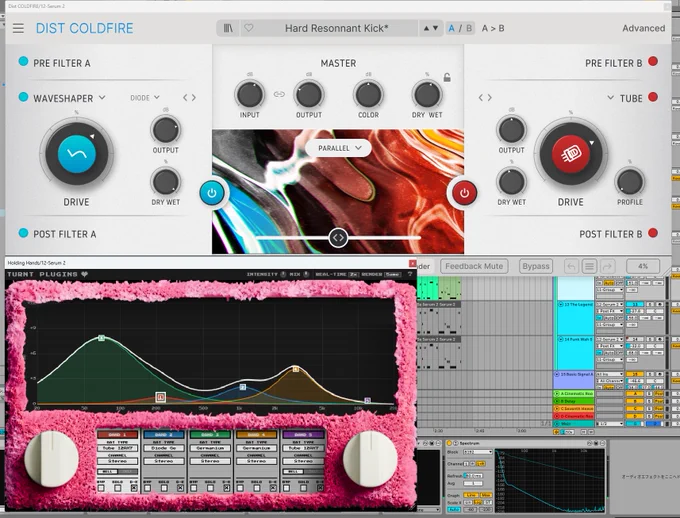Select the Band 3 header tab
The image size is (680, 518).
pyautogui.click(x=210, y=434)
